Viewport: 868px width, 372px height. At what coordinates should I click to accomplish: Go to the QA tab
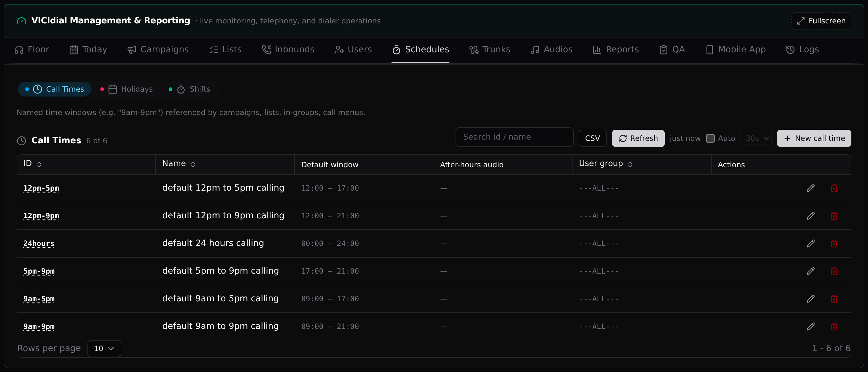672,49
